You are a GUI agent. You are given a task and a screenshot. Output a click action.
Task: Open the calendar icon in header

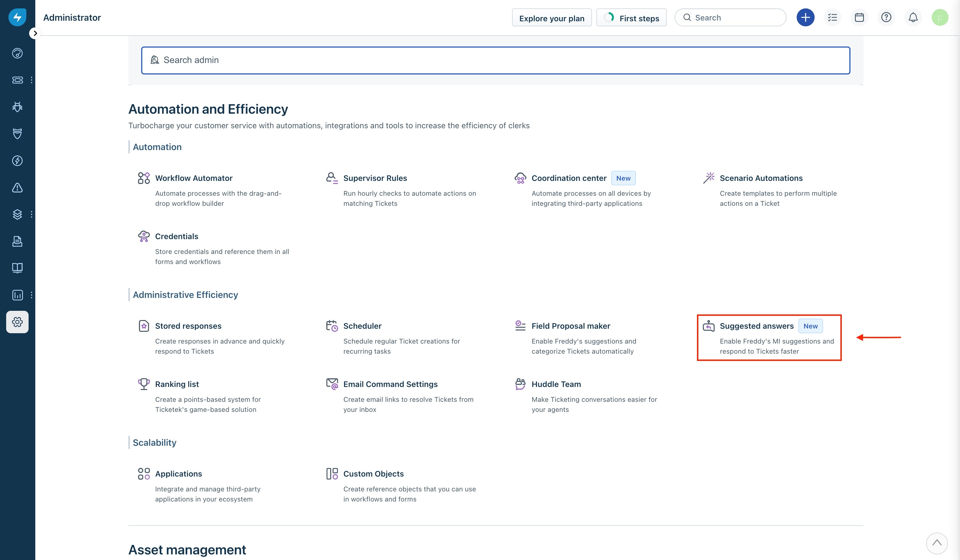pyautogui.click(x=859, y=18)
